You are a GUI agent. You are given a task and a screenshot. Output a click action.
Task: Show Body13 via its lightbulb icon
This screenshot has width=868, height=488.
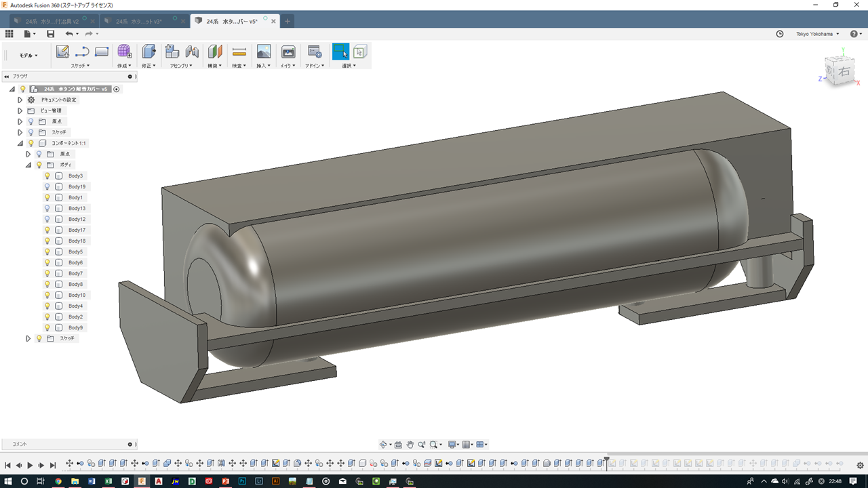pos(47,208)
